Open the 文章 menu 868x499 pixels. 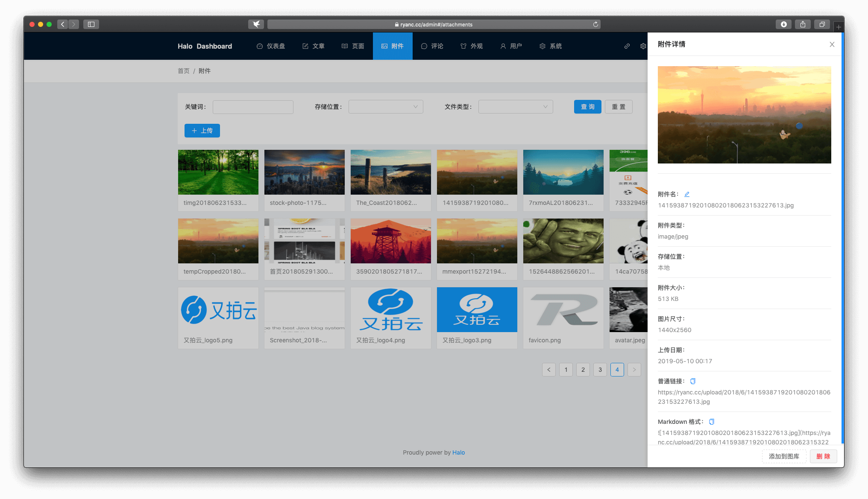pos(314,46)
